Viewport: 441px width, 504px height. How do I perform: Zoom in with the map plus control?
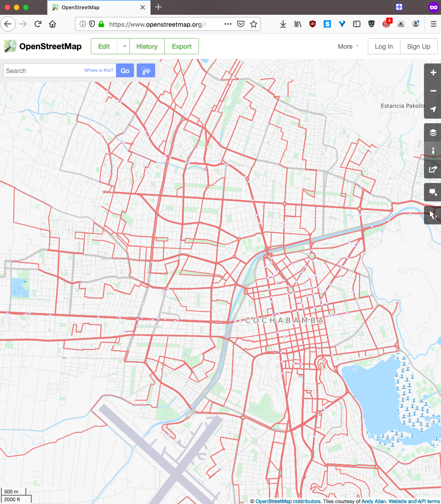point(433,73)
